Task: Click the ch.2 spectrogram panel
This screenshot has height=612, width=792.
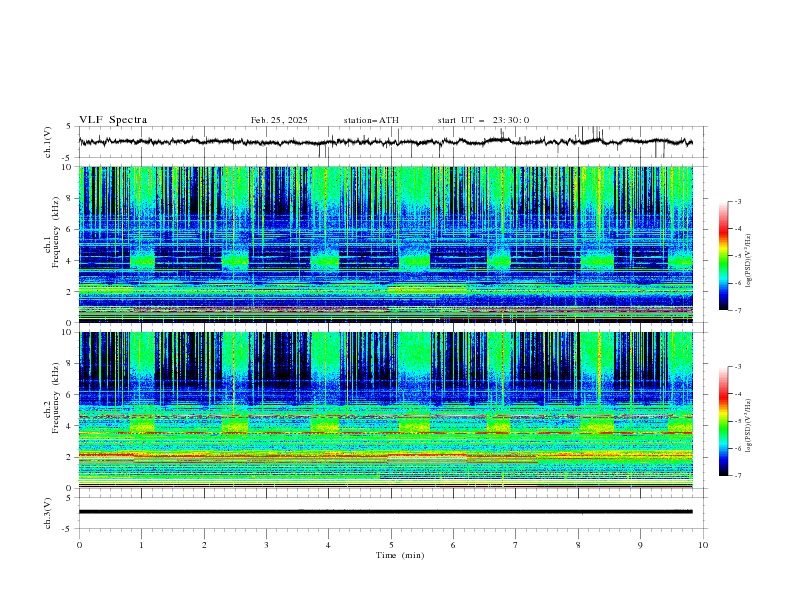Action: (386, 410)
